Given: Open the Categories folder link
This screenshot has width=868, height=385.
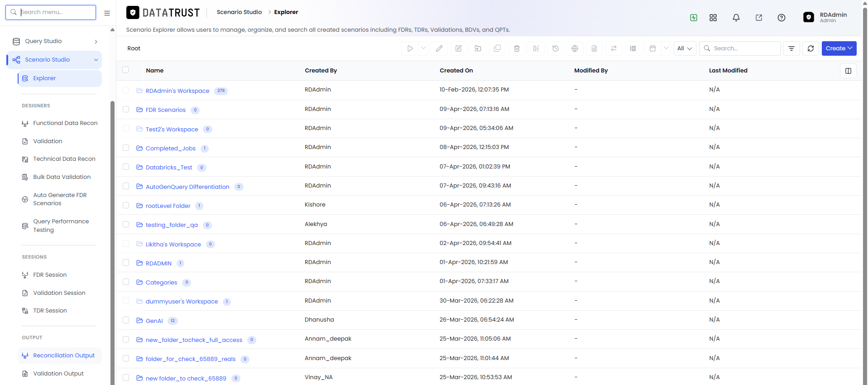Looking at the screenshot, I should tap(162, 283).
